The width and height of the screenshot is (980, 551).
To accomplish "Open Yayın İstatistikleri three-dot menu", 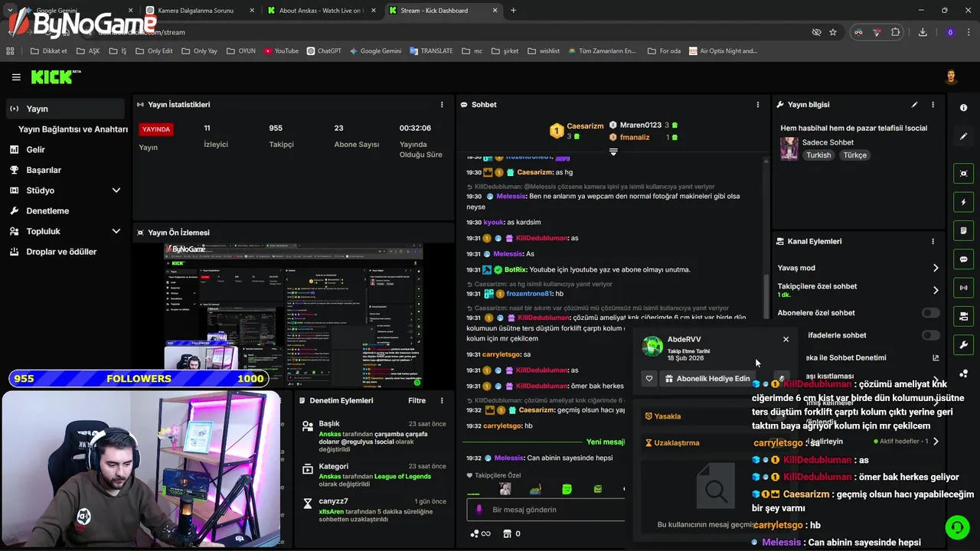I will (x=442, y=105).
